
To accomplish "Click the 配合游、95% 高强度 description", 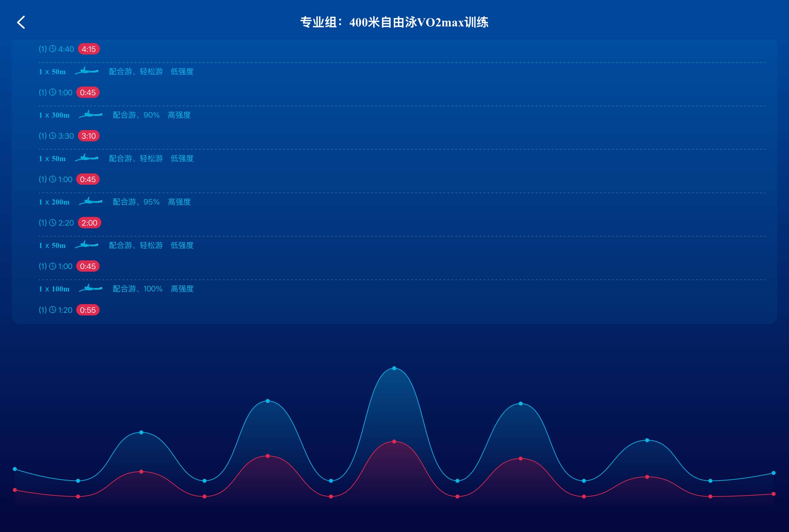I will [x=151, y=202].
